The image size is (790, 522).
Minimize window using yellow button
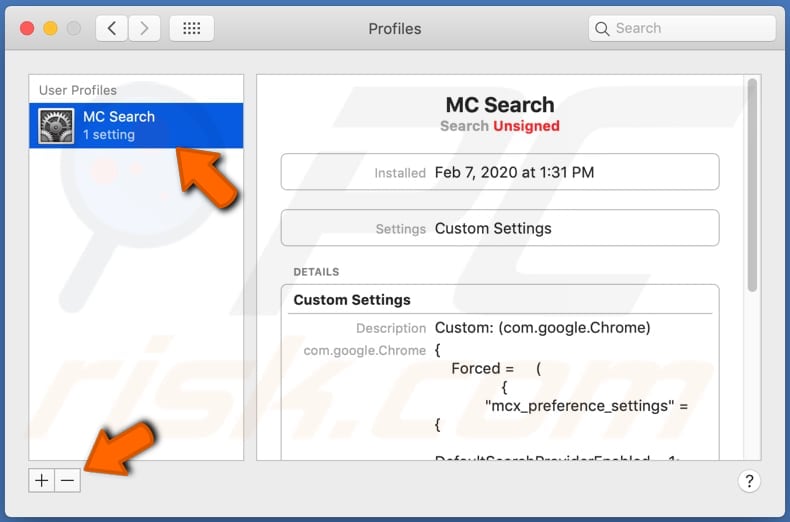point(50,29)
